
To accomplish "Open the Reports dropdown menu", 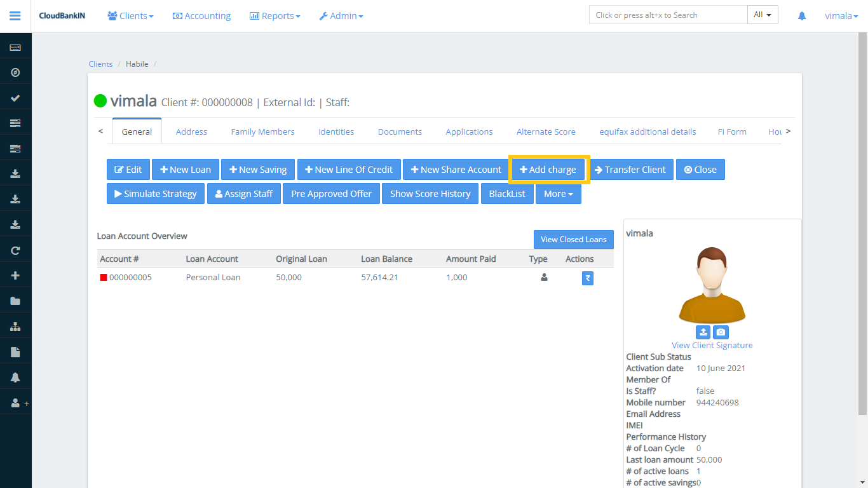I will pos(275,16).
